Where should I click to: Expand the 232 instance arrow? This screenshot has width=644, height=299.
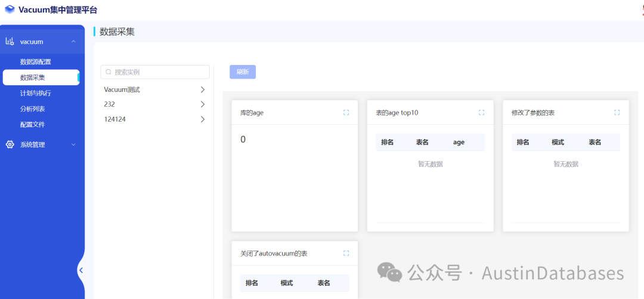202,104
